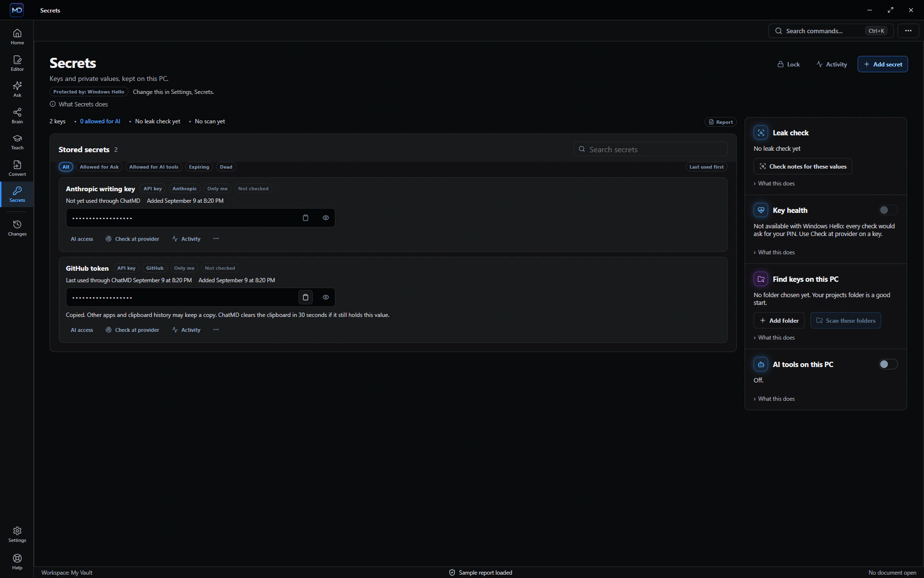Image resolution: width=924 pixels, height=578 pixels.
Task: Copy the GitHub token value
Action: coord(306,297)
